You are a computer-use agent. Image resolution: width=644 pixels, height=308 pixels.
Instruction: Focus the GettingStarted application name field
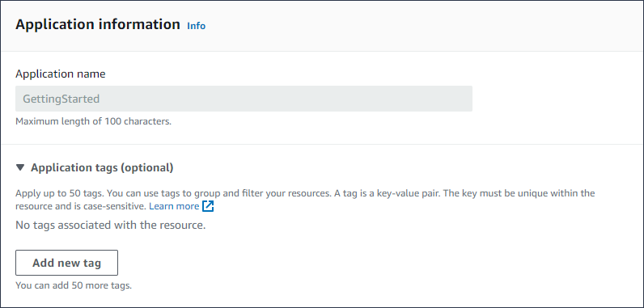[x=244, y=99]
